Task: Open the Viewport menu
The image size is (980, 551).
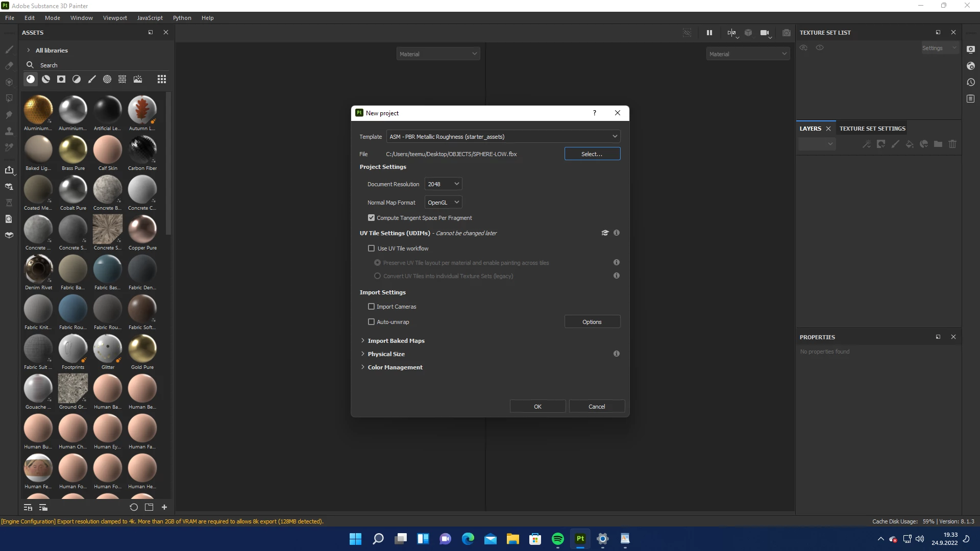Action: [115, 18]
